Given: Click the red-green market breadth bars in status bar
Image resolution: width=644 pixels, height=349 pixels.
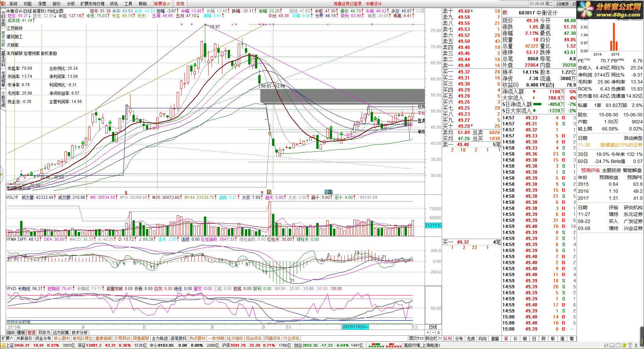Looking at the screenshot, I should tap(384, 345).
